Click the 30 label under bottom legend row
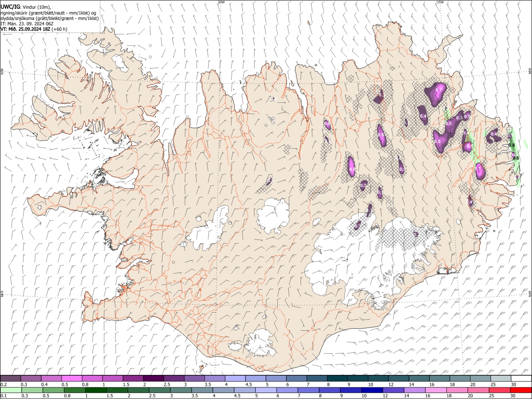Image resolution: width=532 pixels, height=399 pixels. pyautogui.click(x=512, y=396)
